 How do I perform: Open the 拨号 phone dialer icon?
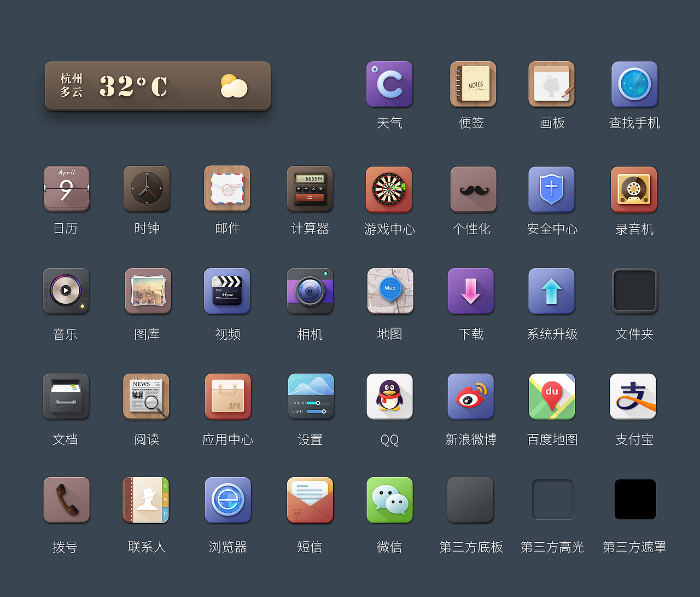coord(66,500)
